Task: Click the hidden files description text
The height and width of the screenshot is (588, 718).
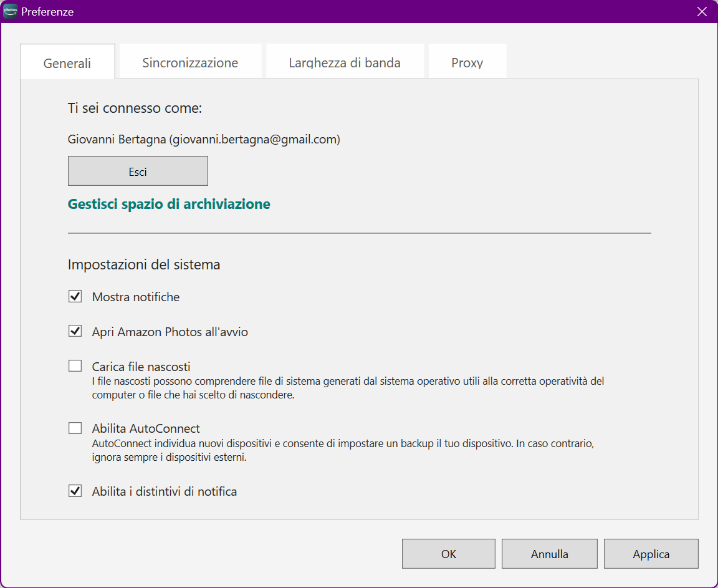Action: [x=348, y=388]
